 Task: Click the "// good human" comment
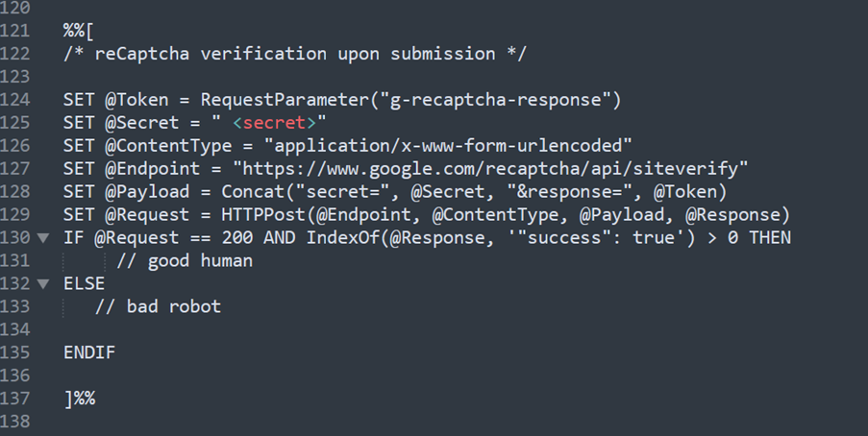pos(185,260)
